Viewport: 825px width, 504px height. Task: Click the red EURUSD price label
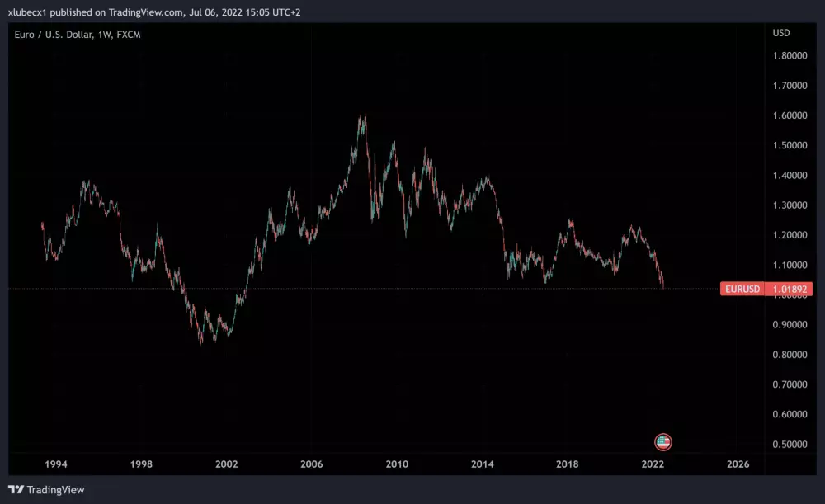pos(742,289)
